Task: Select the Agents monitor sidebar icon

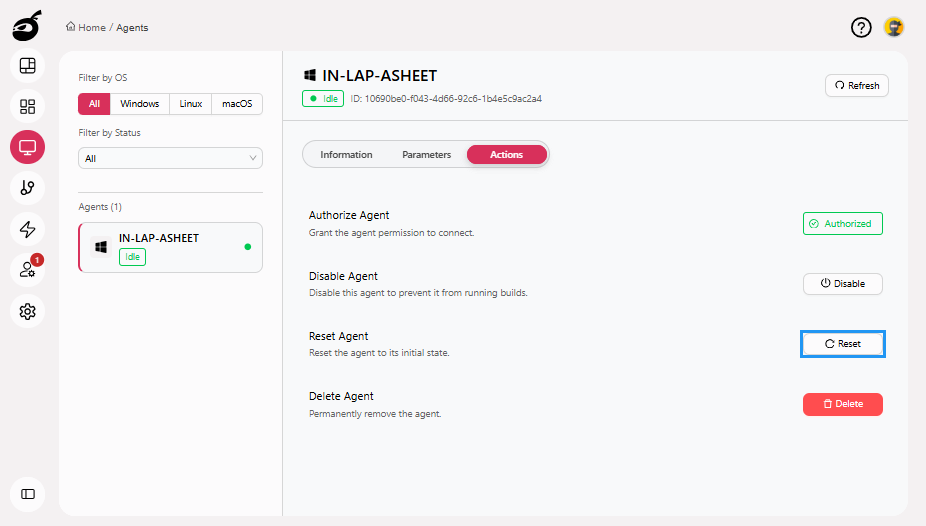Action: click(28, 147)
